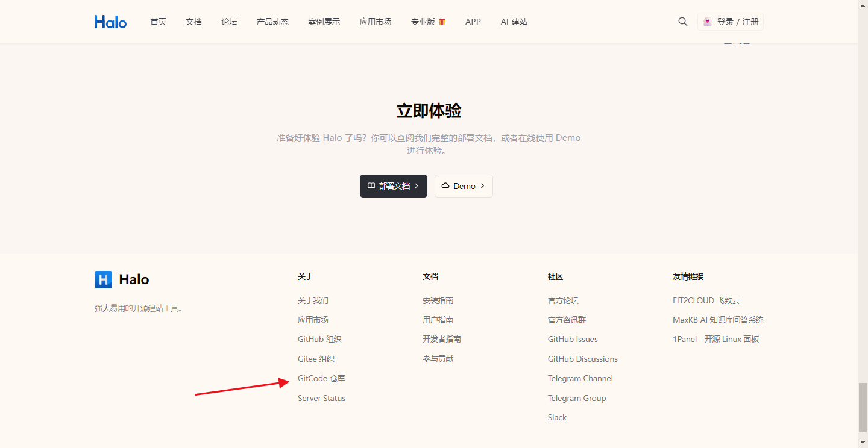The height and width of the screenshot is (448, 868).
Task: Visit the Gitee 组织 link
Action: tap(316, 359)
